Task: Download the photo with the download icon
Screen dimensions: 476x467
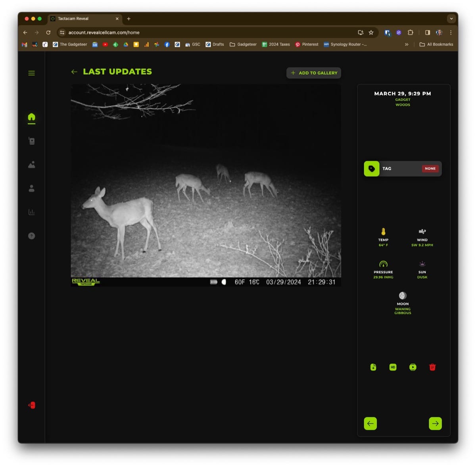Action: tap(373, 367)
